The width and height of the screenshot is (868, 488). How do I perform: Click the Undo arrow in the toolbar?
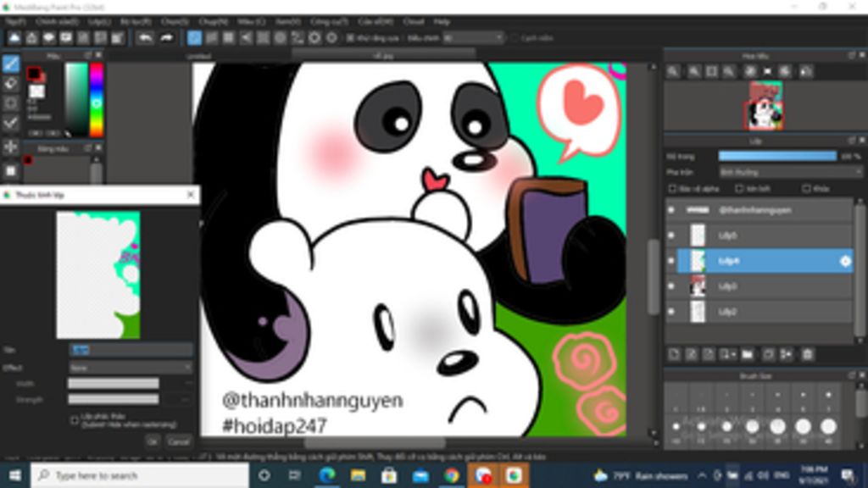point(145,37)
